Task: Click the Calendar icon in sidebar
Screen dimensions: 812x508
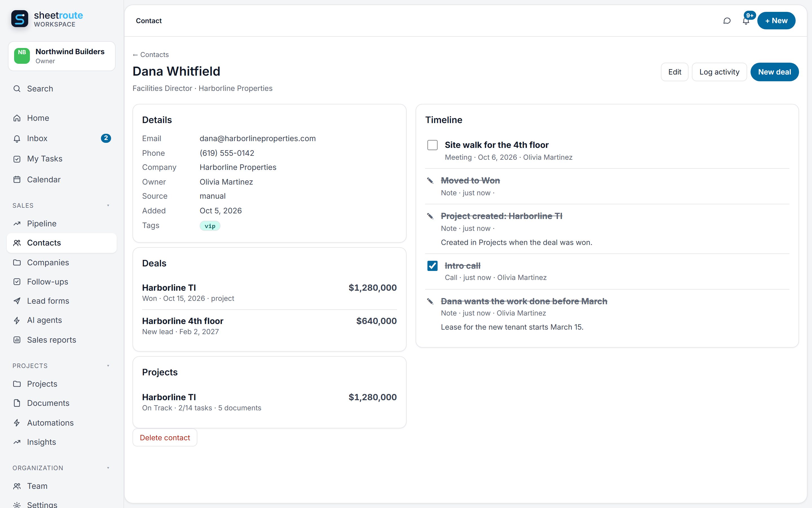Action: click(17, 179)
